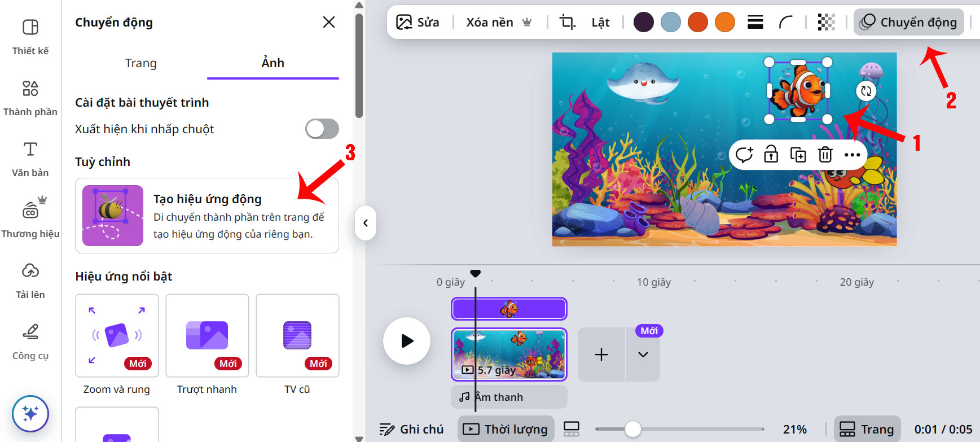Open the Văn bản text panel
The width and height of the screenshot is (980, 442).
tap(30, 159)
